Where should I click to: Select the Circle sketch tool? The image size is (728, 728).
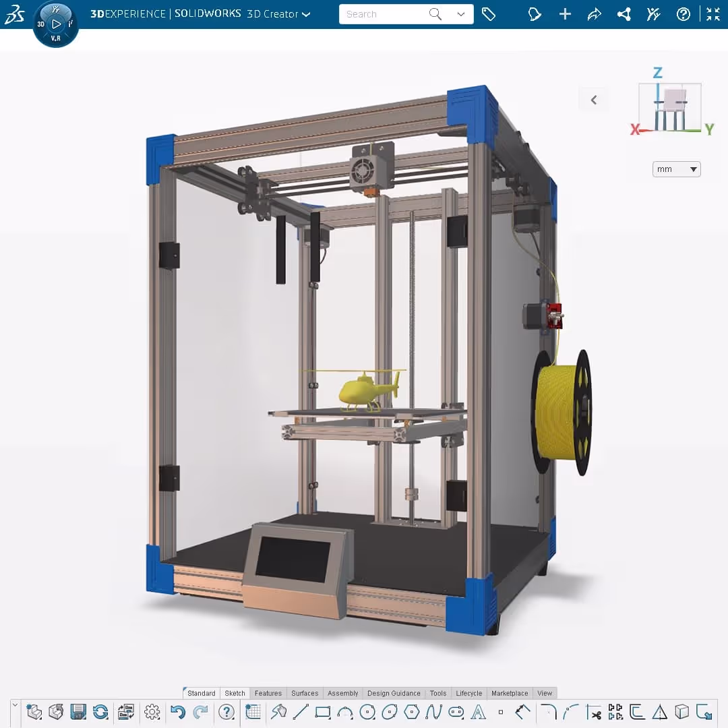point(367,712)
